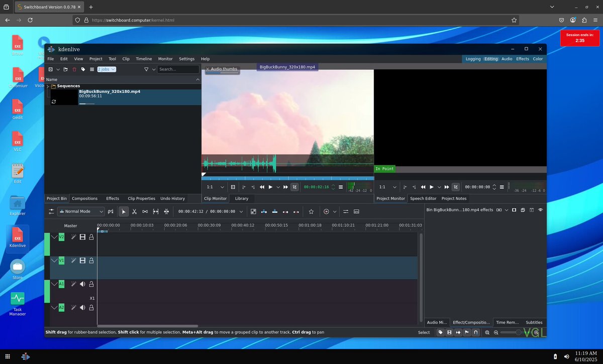Adjust the timeline zoom slider
The width and height of the screenshot is (603, 364).
tap(518, 332)
